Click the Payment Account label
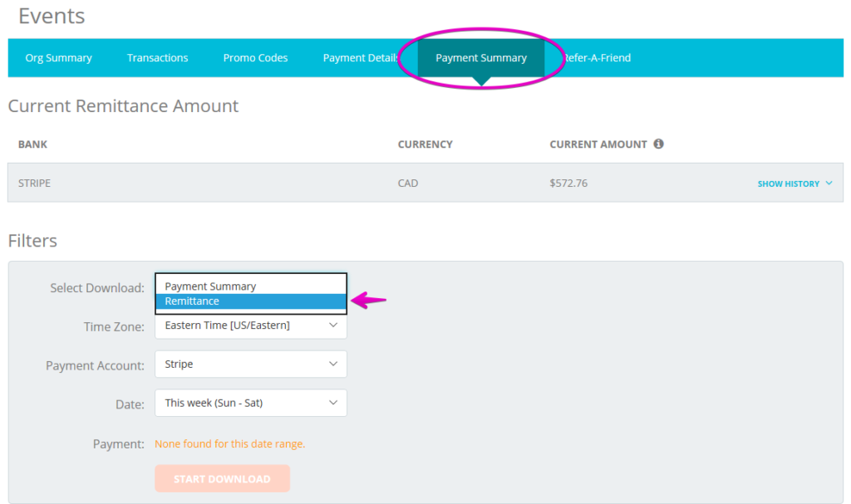Viewport: 851px width, 504px height. (x=95, y=365)
